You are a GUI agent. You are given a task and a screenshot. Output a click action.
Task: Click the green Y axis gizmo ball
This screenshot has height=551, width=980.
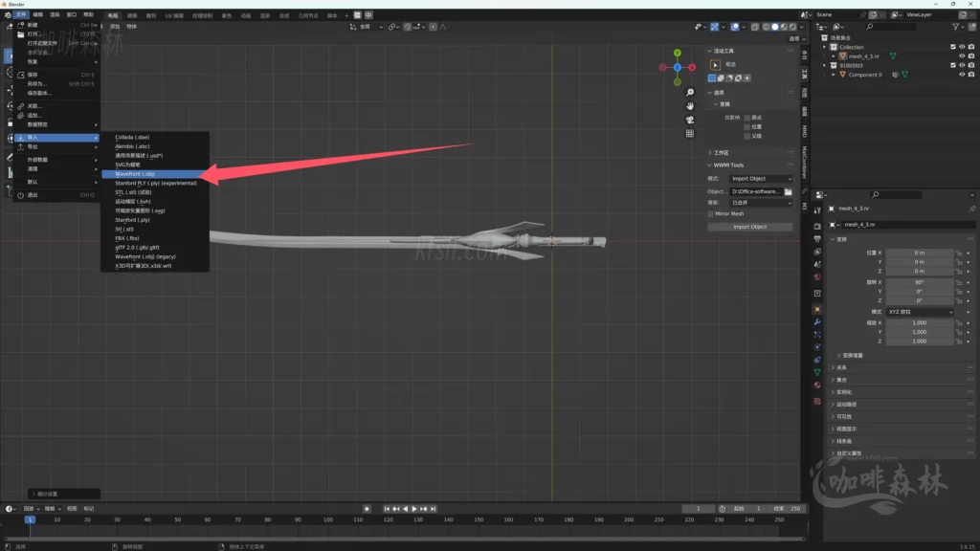click(677, 54)
